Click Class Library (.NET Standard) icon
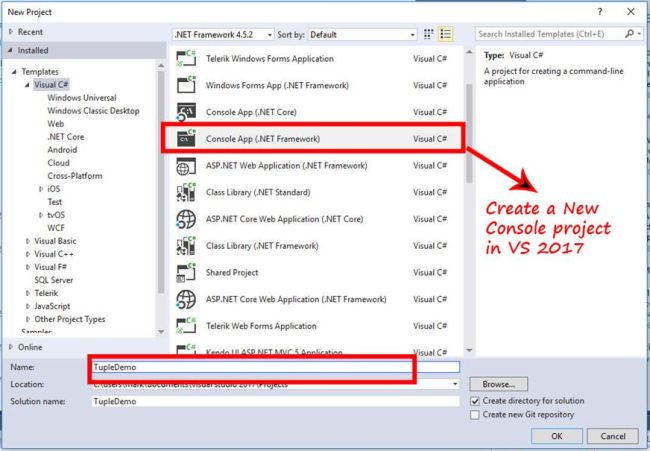The image size is (650, 451). click(186, 192)
